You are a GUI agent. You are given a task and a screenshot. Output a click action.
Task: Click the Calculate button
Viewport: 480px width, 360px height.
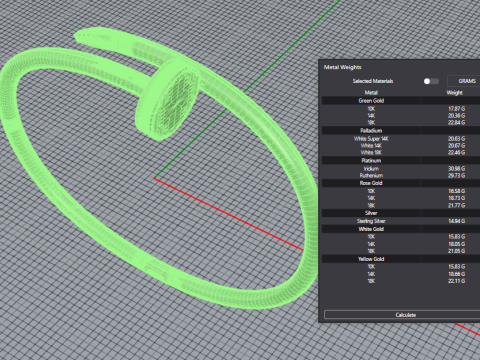(402, 315)
